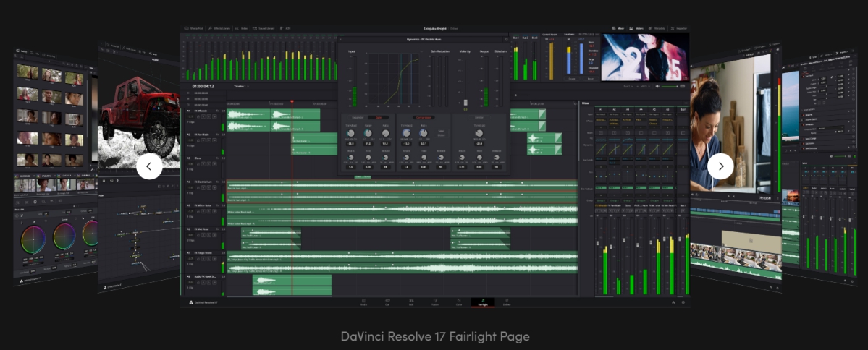Select the Fairlight page tab

[483, 302]
